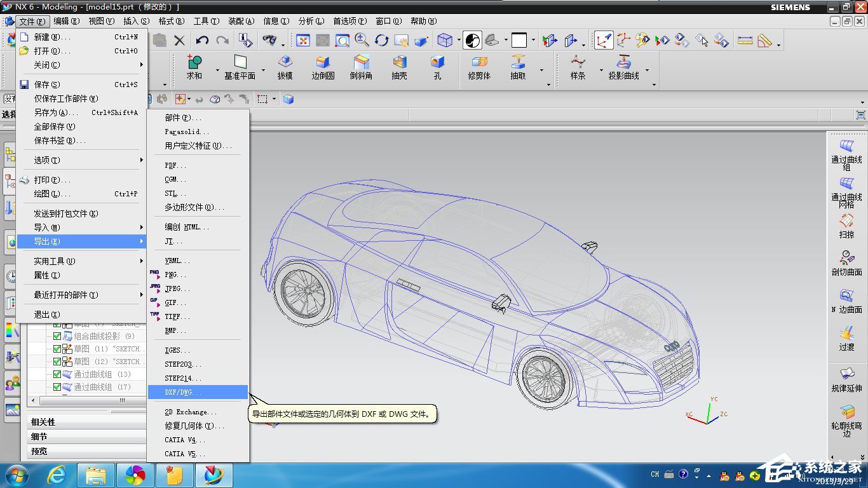Viewport: 868px width, 488px height.
Task: Toggle checkbox for 草图 (11) SKETCH
Action: (x=58, y=349)
